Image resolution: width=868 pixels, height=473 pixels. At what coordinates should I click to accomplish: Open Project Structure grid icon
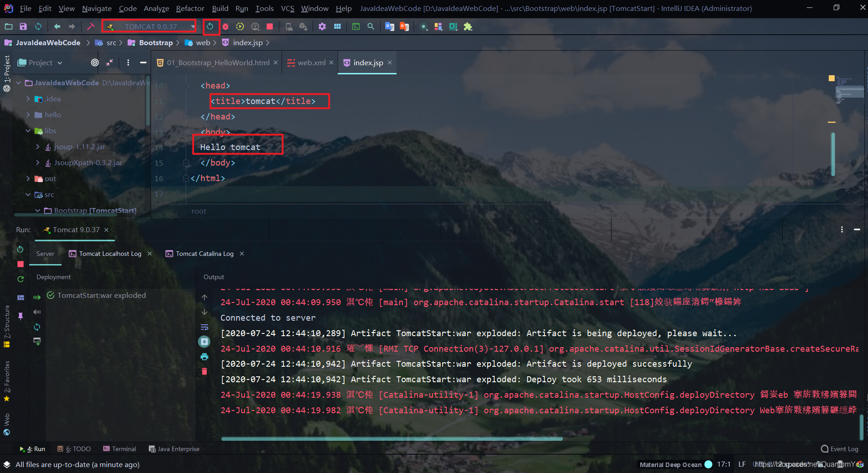point(337,26)
